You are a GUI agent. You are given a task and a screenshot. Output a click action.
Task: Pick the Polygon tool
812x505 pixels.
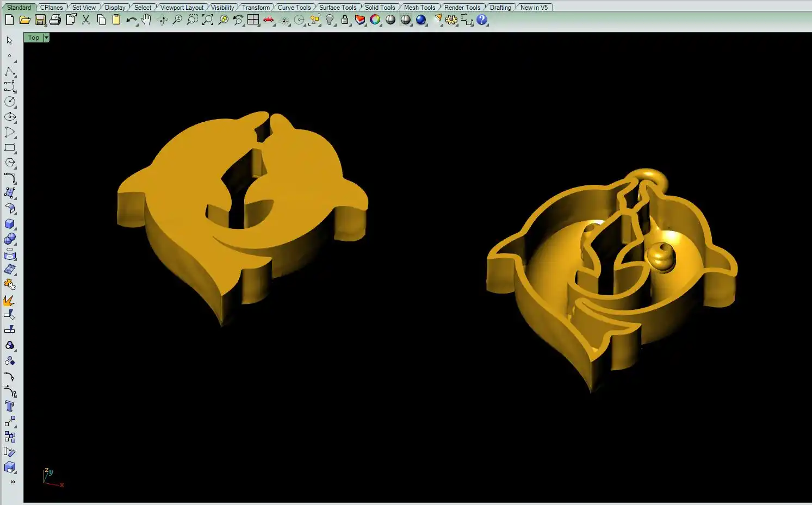[x=9, y=163]
